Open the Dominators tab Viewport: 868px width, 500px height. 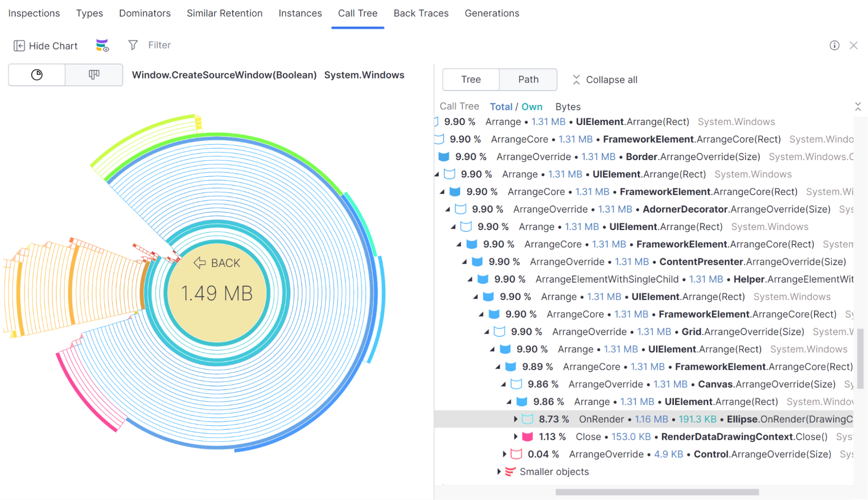pyautogui.click(x=145, y=13)
